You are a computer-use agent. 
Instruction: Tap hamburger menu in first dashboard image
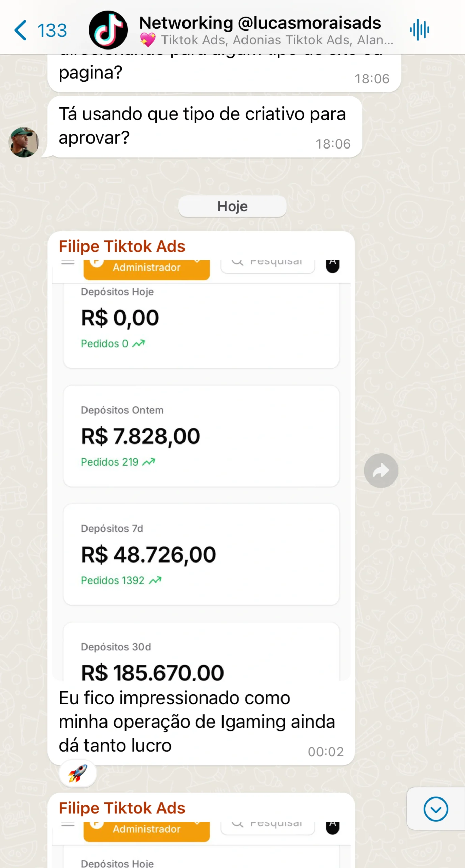pyautogui.click(x=68, y=263)
